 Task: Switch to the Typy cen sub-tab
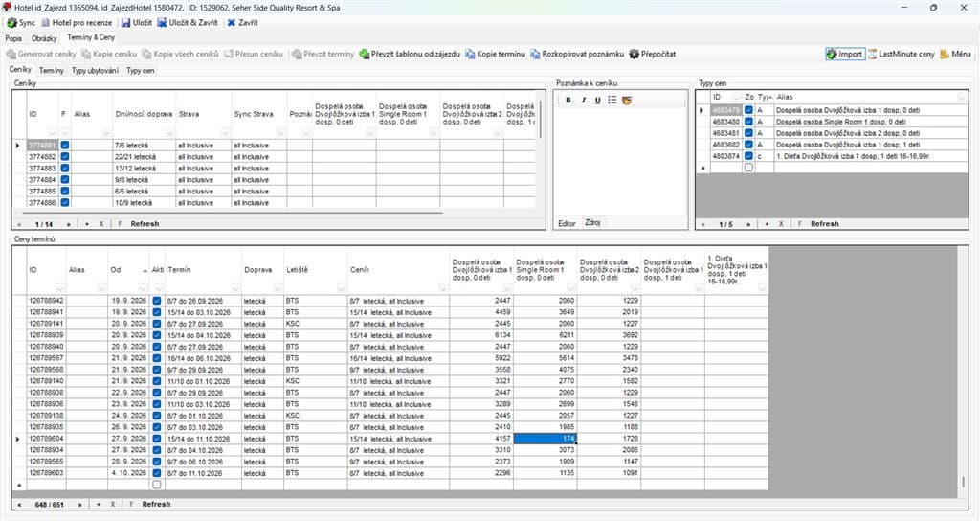click(x=140, y=71)
